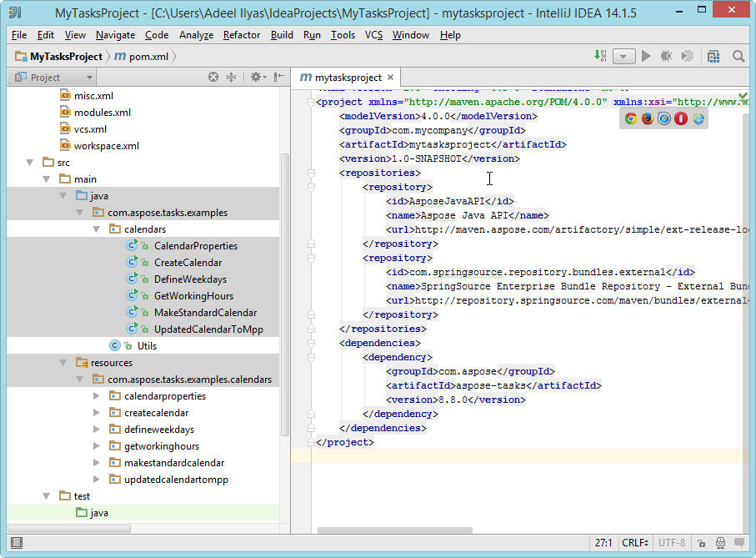Click Collapse All icon in Project panel
Image resolution: width=756 pixels, height=558 pixels.
click(x=231, y=77)
